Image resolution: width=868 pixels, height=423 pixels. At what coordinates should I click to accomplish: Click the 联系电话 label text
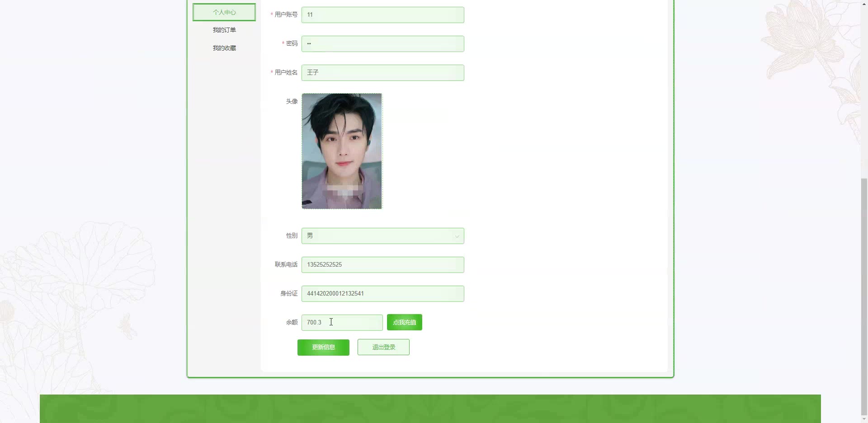tap(286, 264)
